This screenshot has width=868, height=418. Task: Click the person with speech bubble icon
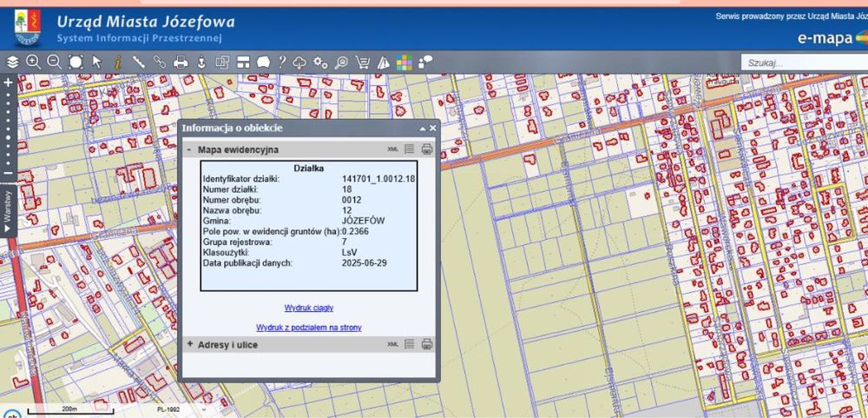point(425,62)
